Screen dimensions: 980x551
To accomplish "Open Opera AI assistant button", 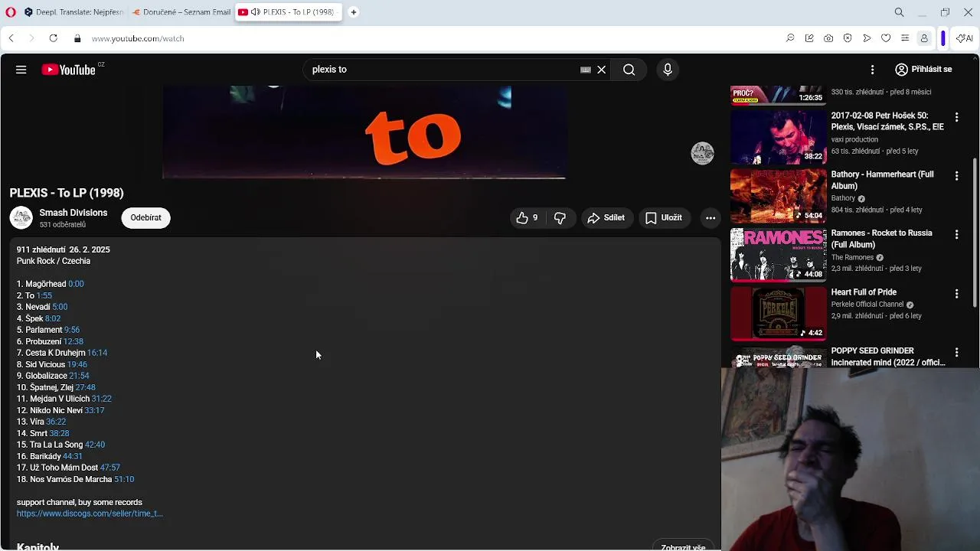I will [965, 38].
